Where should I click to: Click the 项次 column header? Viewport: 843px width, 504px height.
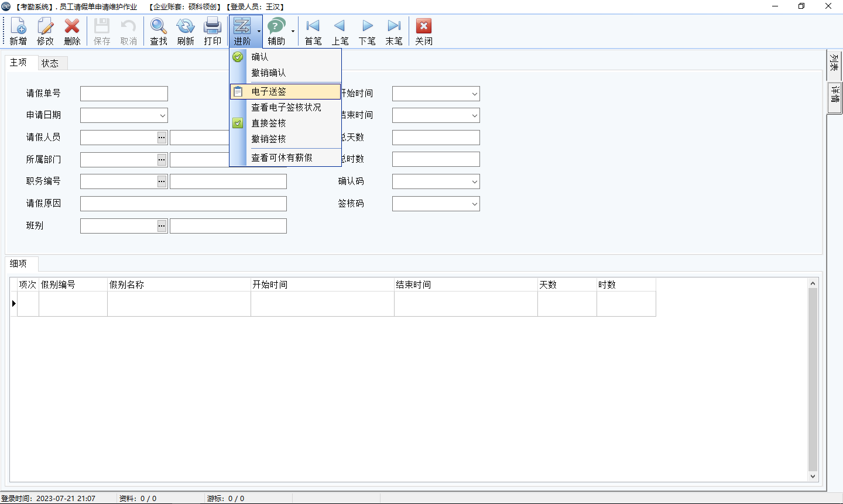28,284
